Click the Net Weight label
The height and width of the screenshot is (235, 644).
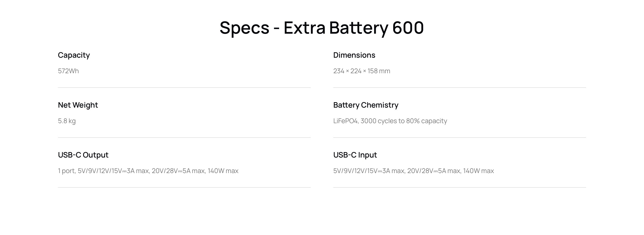pyautogui.click(x=78, y=105)
